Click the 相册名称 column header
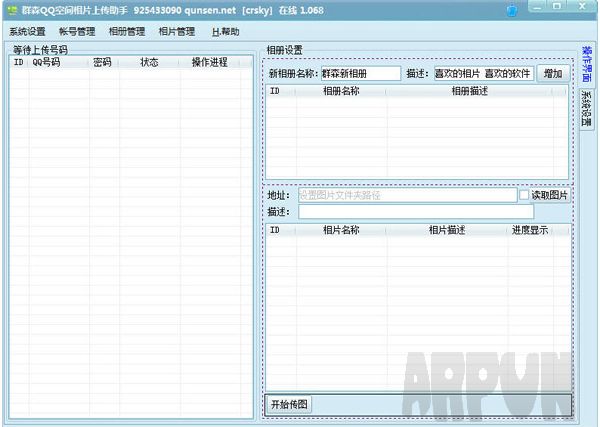Screen dimensions: 600x427 [x=341, y=91]
